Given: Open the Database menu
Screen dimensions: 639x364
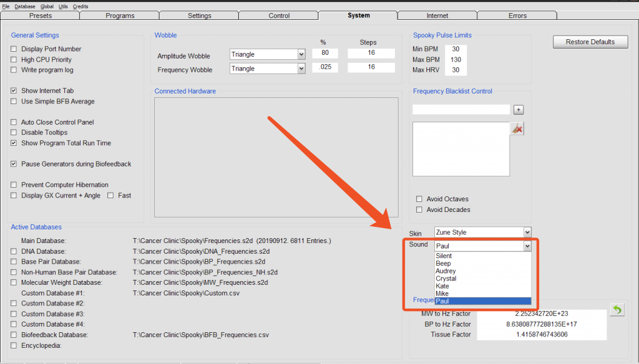Looking at the screenshot, I should [x=25, y=6].
